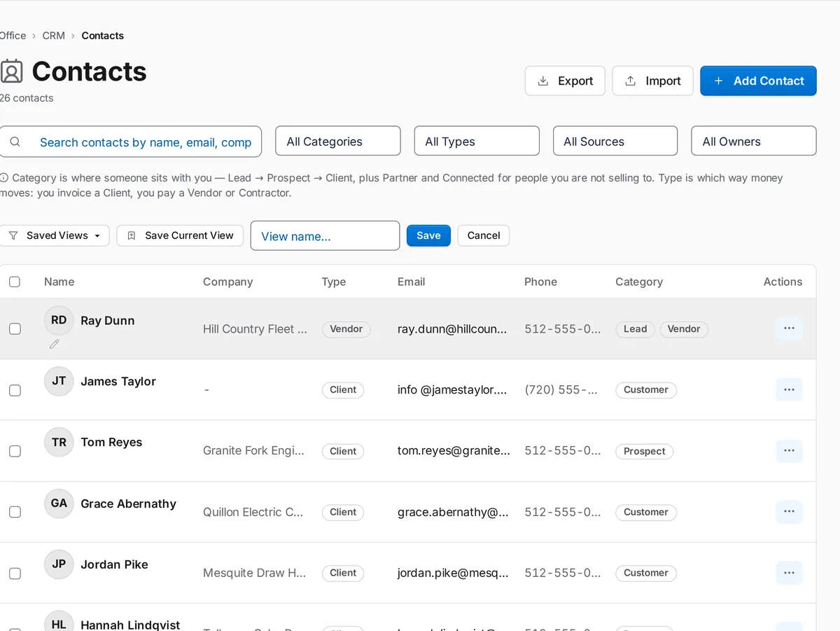Viewport: 840px width, 631px height.
Task: Click Quillon Electric company cell
Action: pyautogui.click(x=253, y=512)
